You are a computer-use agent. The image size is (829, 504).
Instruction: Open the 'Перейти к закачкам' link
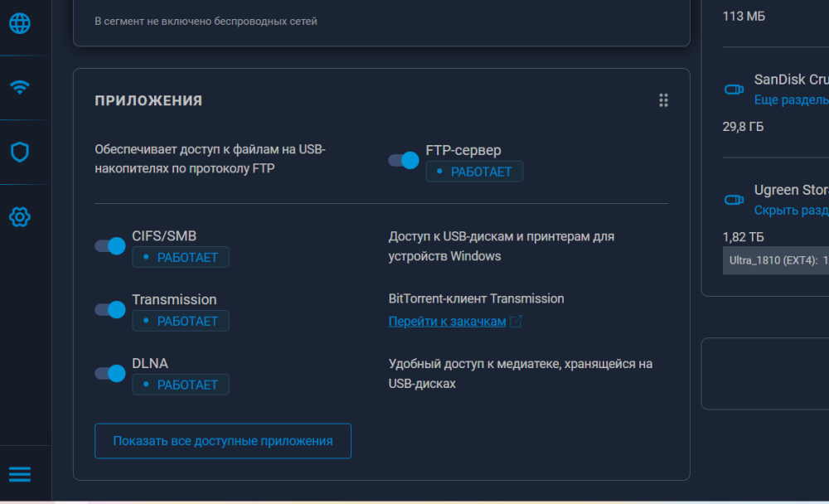448,321
